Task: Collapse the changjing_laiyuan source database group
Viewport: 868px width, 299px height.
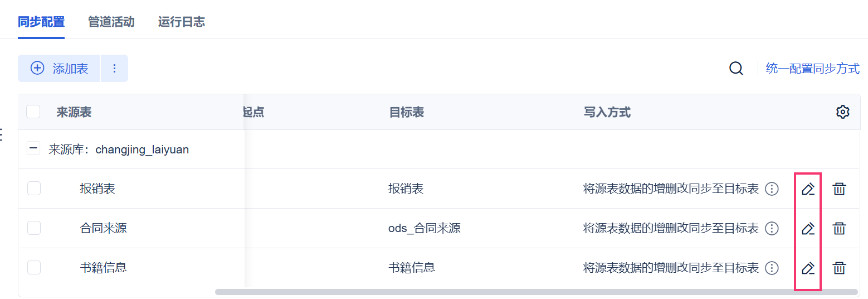Action: click(x=33, y=149)
